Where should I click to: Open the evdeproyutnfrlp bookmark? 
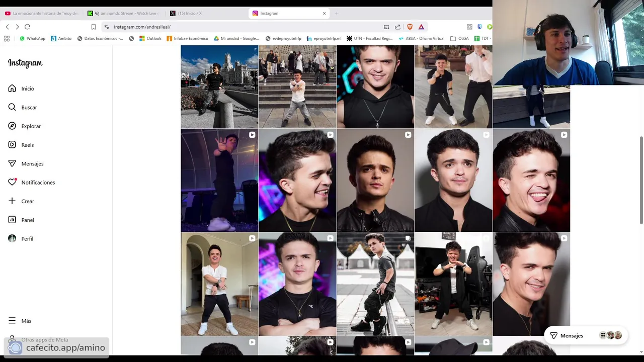point(283,38)
